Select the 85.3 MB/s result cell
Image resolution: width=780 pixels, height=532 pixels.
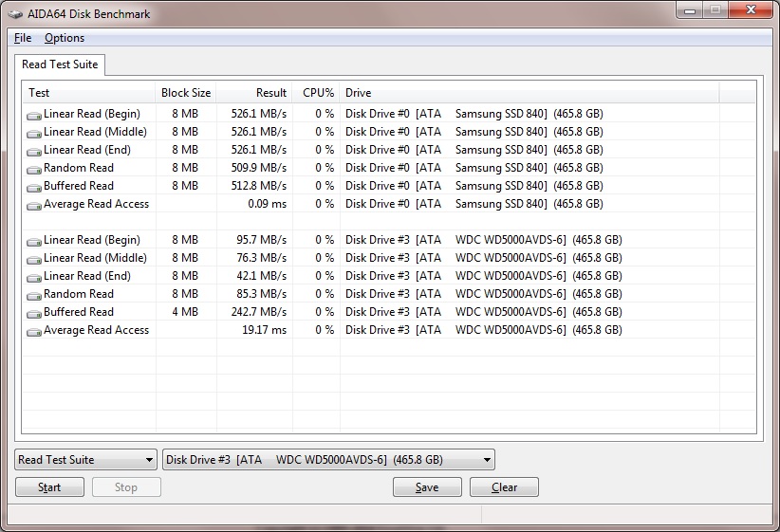point(262,294)
